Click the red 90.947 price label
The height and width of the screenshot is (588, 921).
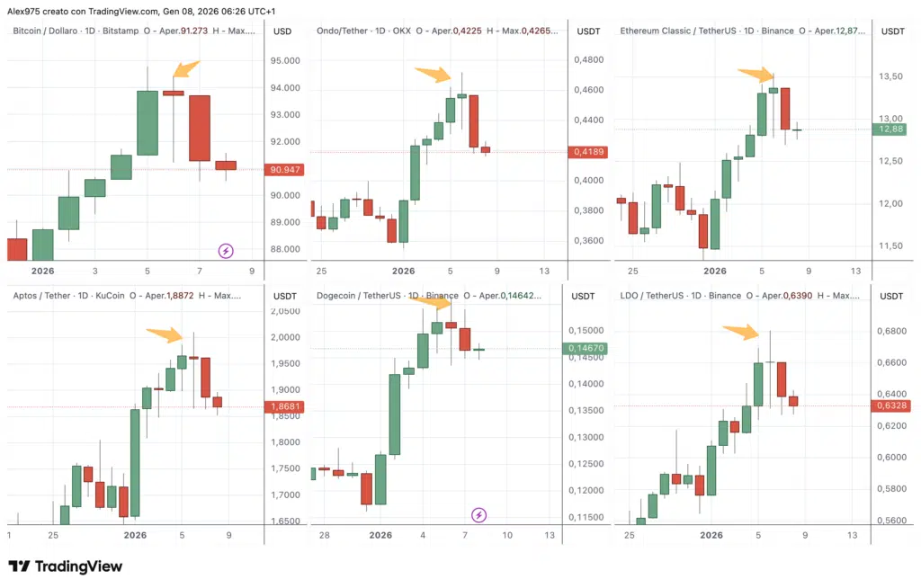tap(284, 170)
